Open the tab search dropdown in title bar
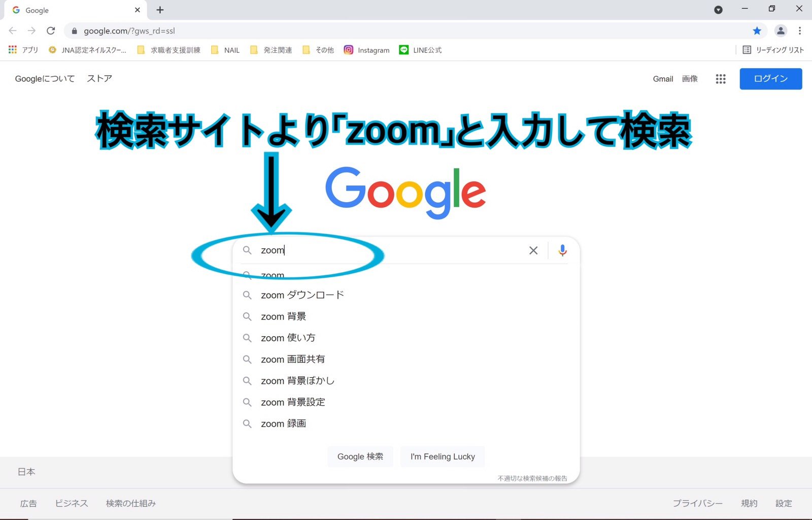 point(718,10)
